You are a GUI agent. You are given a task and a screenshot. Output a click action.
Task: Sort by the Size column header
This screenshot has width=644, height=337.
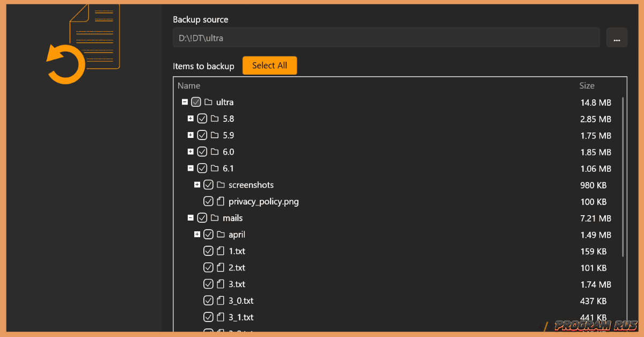(x=587, y=85)
